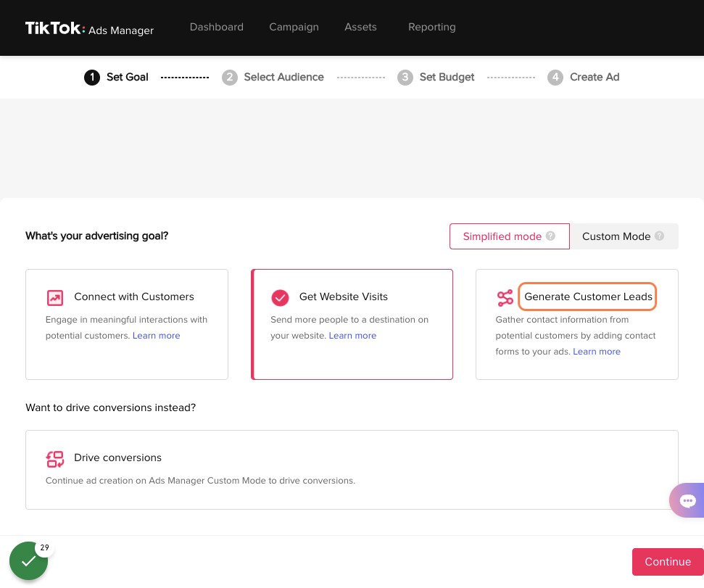Open the Campaign menu
Image resolution: width=704 pixels, height=588 pixels.
pyautogui.click(x=294, y=27)
